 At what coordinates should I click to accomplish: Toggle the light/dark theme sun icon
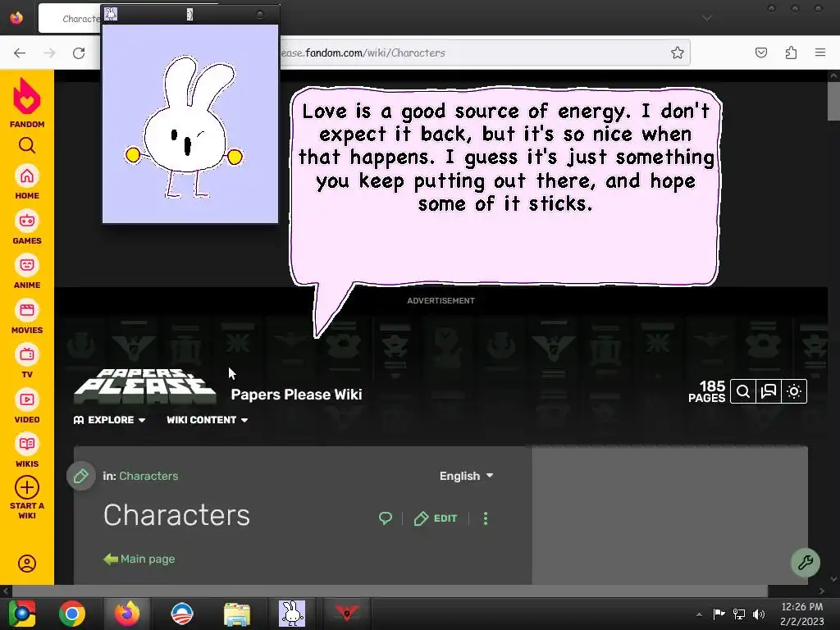(x=794, y=391)
